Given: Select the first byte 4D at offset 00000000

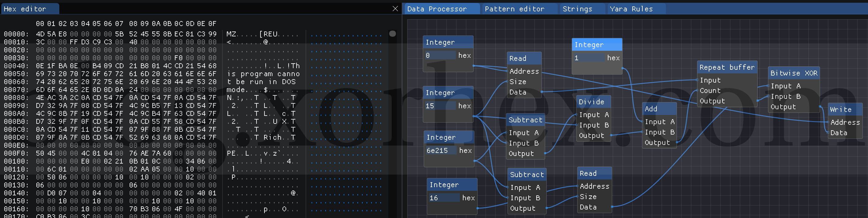Looking at the screenshot, I should click(40, 34).
